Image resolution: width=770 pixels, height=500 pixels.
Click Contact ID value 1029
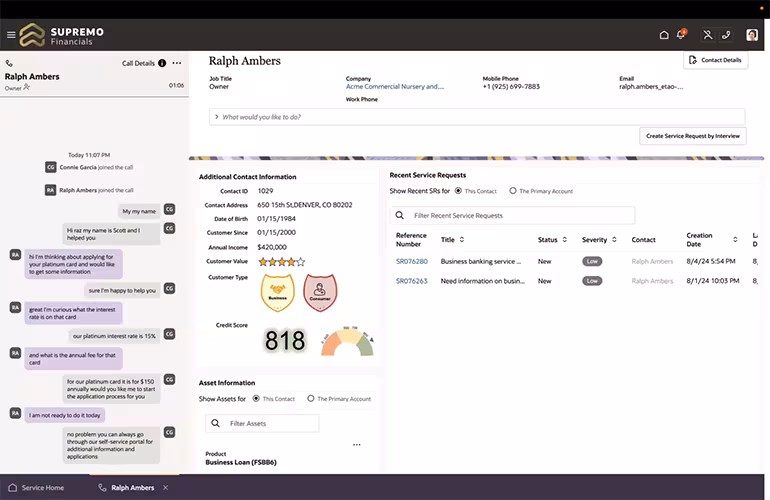(265, 191)
